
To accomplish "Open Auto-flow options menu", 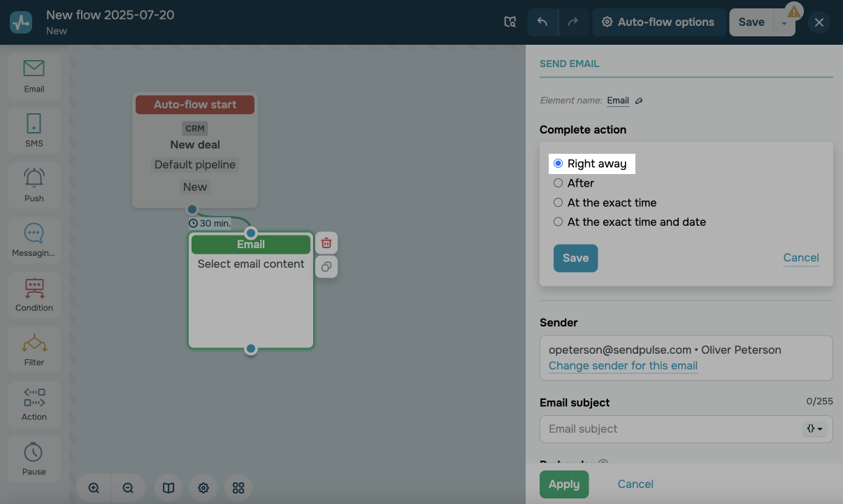I will coord(658,22).
